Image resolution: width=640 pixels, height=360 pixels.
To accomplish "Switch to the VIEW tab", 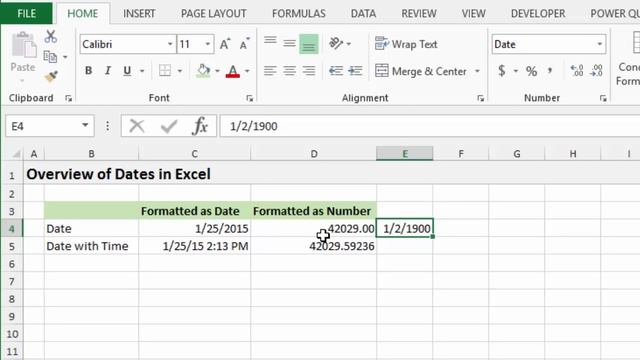I will 473,13.
